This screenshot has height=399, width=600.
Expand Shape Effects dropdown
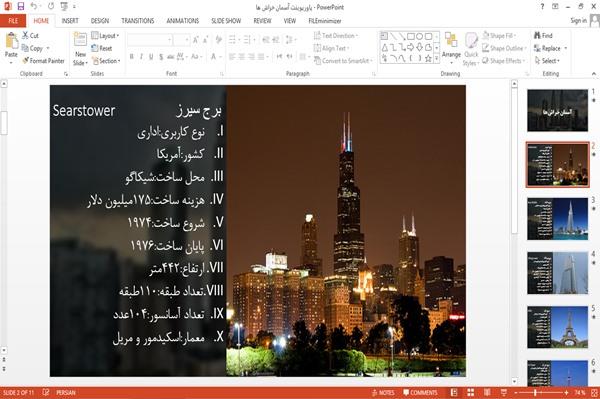(x=503, y=61)
